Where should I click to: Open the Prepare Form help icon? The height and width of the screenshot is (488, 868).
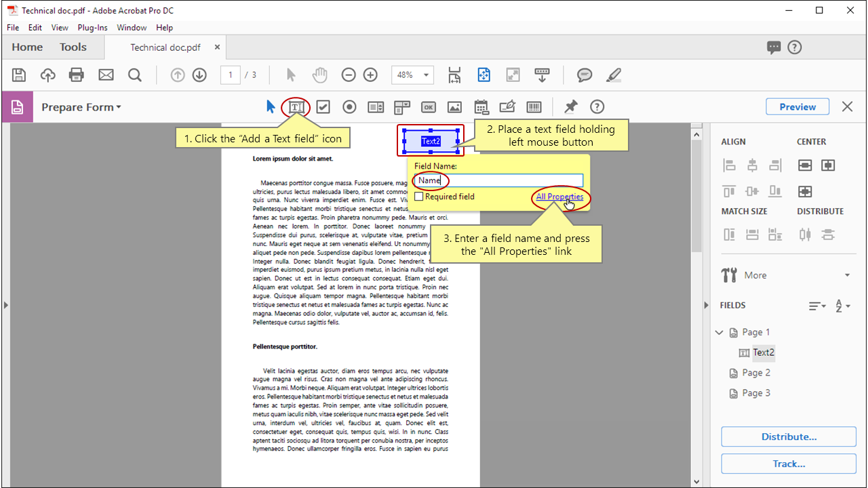597,106
